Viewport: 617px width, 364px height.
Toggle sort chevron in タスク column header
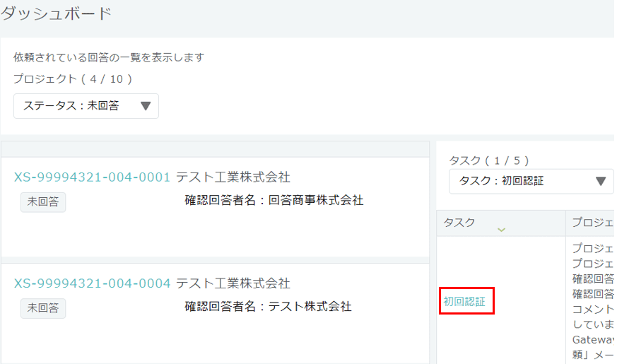(502, 230)
